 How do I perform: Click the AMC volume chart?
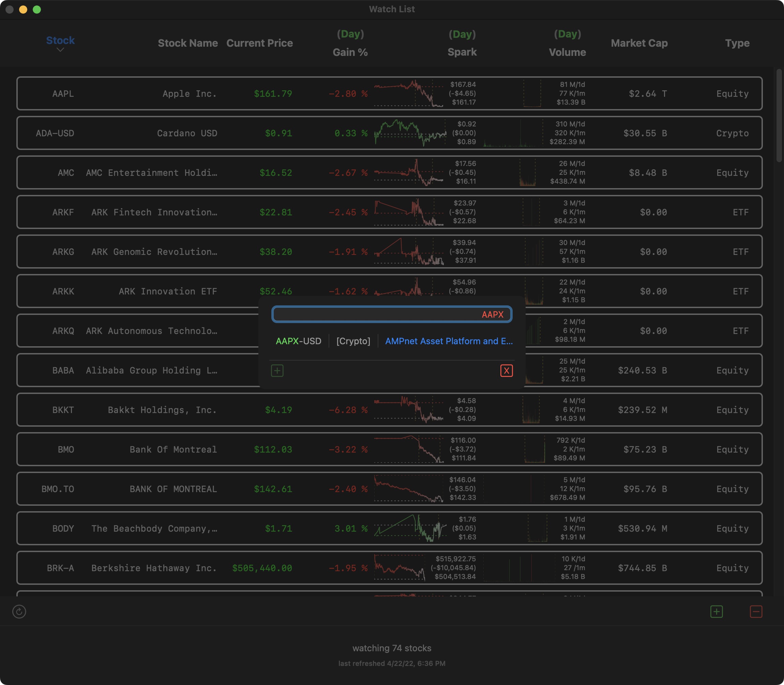[x=528, y=173]
